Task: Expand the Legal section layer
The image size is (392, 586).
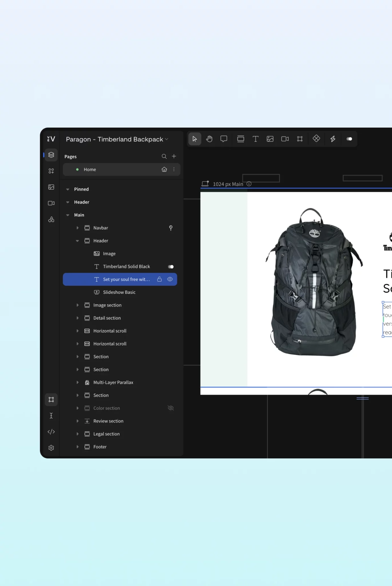Action: click(x=78, y=434)
